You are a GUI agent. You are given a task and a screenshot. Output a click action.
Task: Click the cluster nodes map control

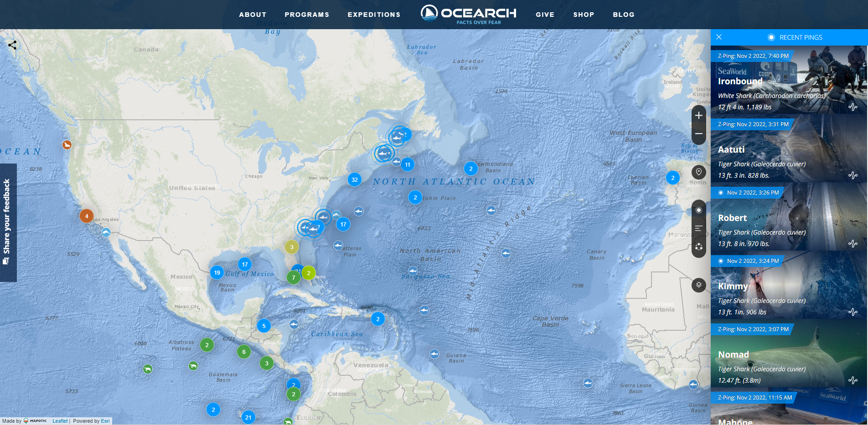coord(698,247)
